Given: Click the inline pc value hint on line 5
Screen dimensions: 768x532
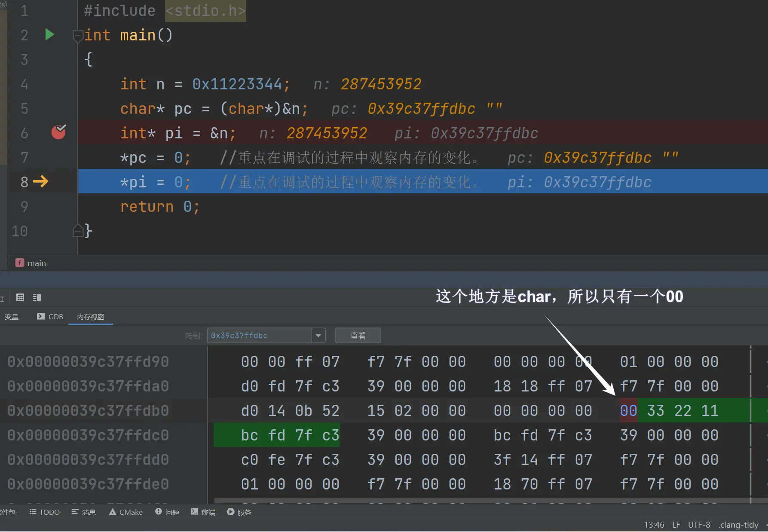Looking at the screenshot, I should (416, 109).
